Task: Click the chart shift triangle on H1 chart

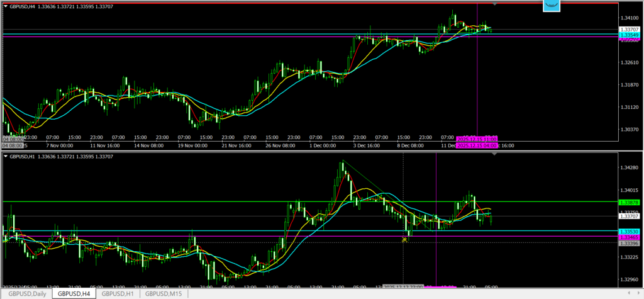Action: pyautogui.click(x=495, y=155)
